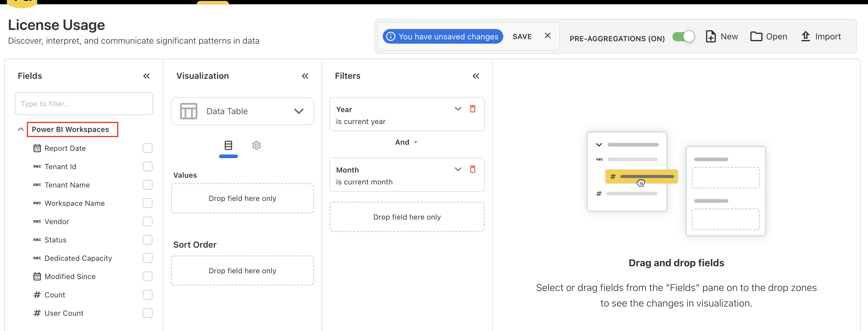868x331 pixels.
Task: Check the User Count field checkbox
Action: tap(147, 313)
